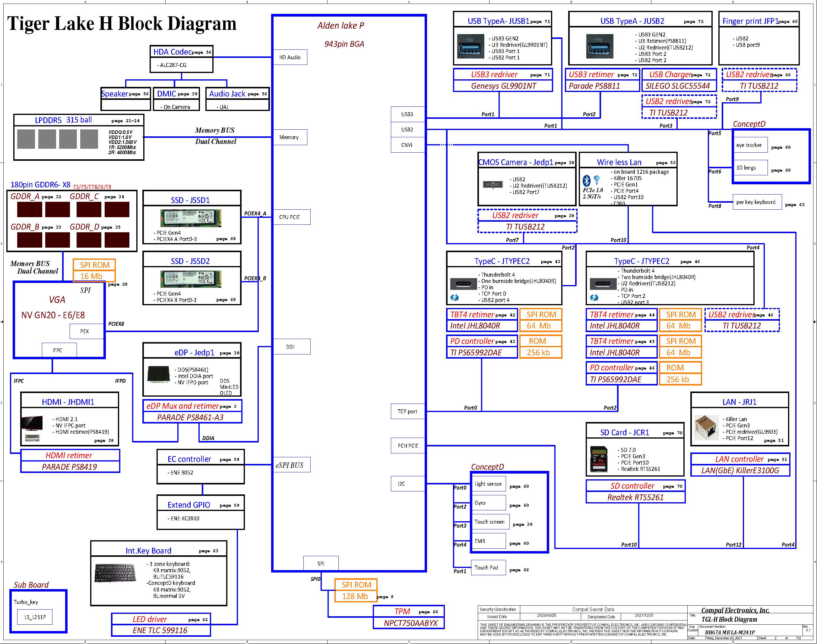Click the Thunderbolt logo in TypeC page 43 block
Viewport: 817px width, 644px height.
455,297
